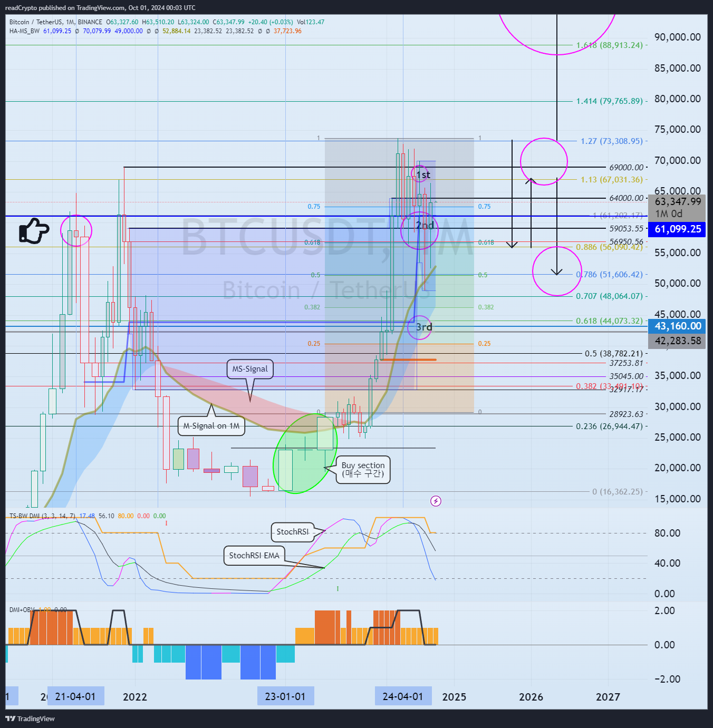713x728 pixels.
Task: Click the readCrypto publisher line at top
Action: click(100, 8)
